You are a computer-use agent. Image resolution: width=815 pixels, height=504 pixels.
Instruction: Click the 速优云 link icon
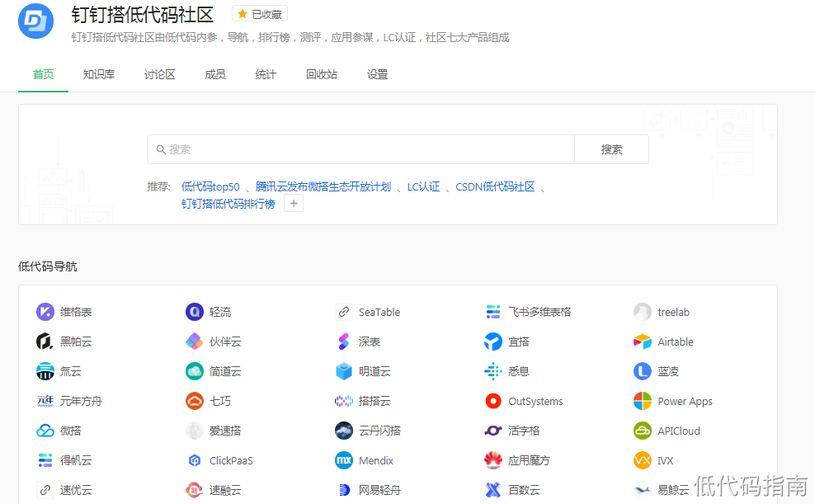point(45,489)
